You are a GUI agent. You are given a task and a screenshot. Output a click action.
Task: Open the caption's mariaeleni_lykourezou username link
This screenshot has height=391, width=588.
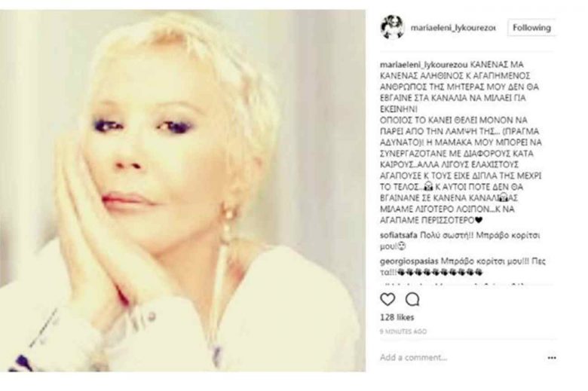424,65
